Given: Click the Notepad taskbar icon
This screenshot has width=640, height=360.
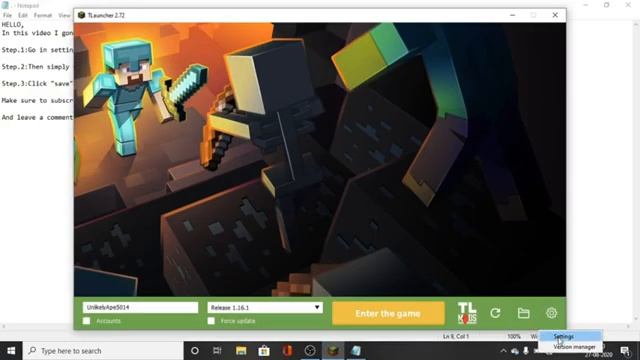Looking at the screenshot, I should click(x=356, y=351).
